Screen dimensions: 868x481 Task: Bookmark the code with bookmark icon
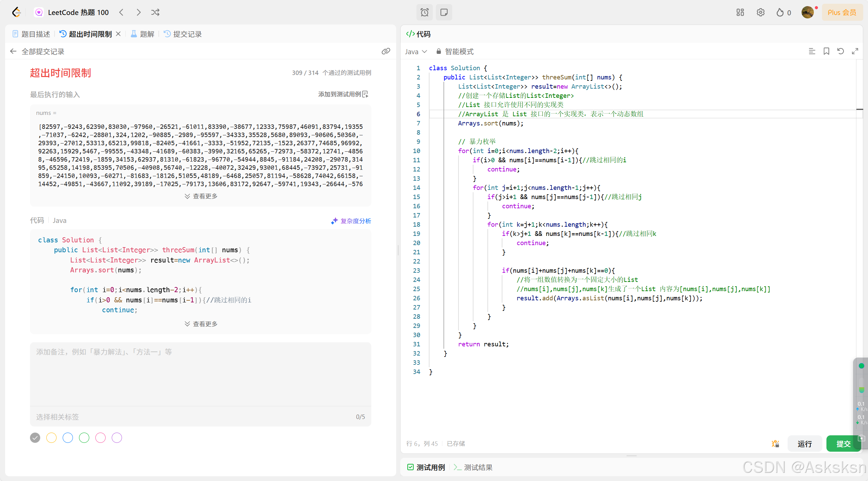click(x=826, y=51)
